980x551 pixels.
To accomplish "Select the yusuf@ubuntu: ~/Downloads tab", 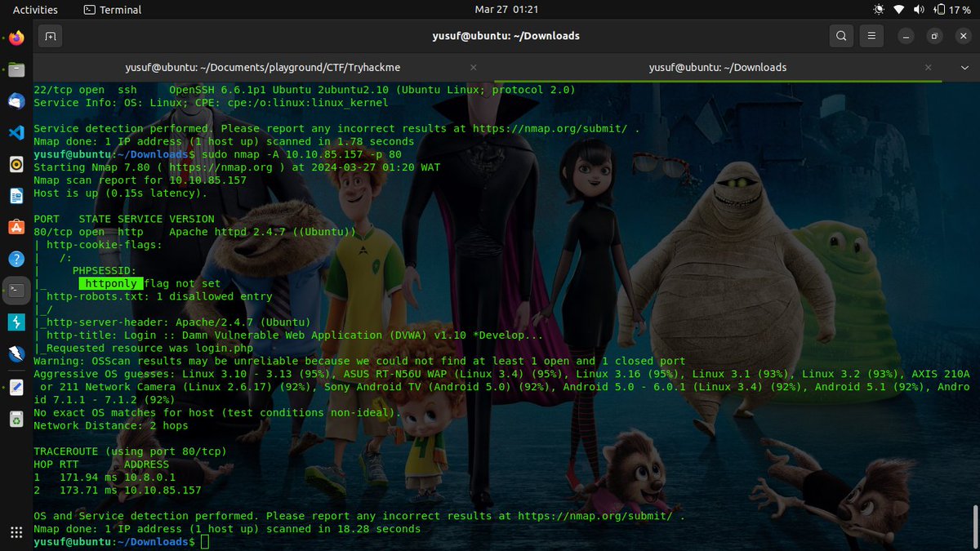I will pyautogui.click(x=718, y=68).
